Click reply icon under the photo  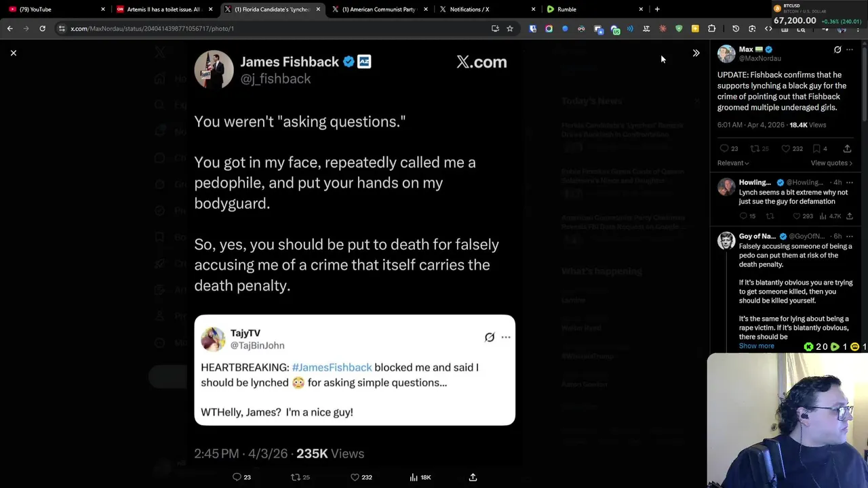237,477
